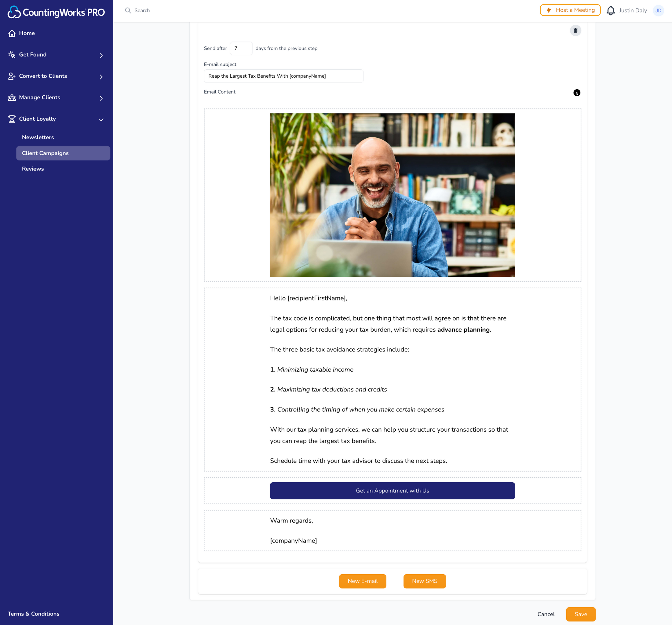
Task: Collapse the Client Loyalty section chevron
Action: (101, 120)
